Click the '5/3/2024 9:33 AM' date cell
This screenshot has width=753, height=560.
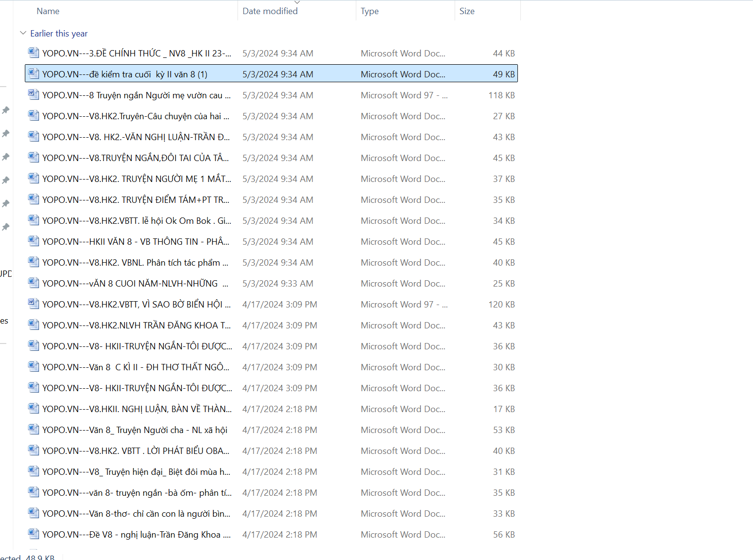(278, 284)
